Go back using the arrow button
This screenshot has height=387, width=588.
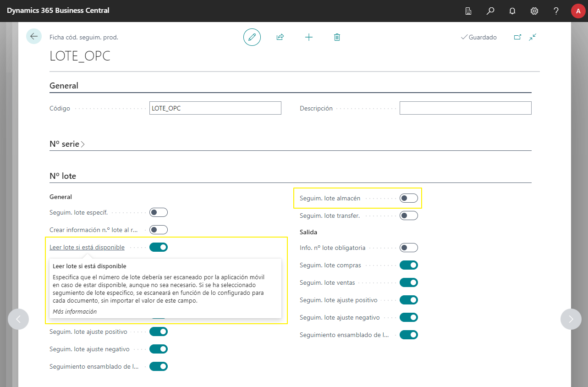[34, 36]
